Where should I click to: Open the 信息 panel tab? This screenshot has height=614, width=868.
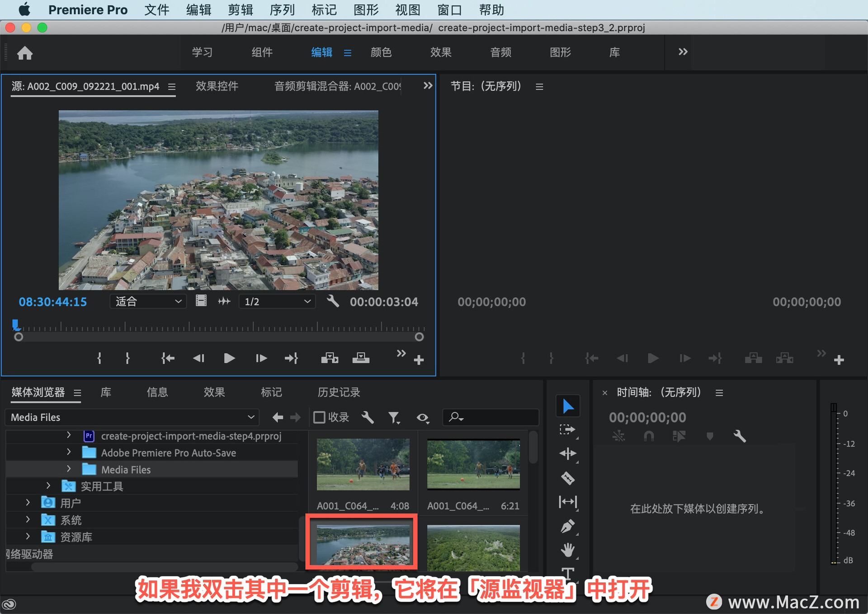coord(157,392)
